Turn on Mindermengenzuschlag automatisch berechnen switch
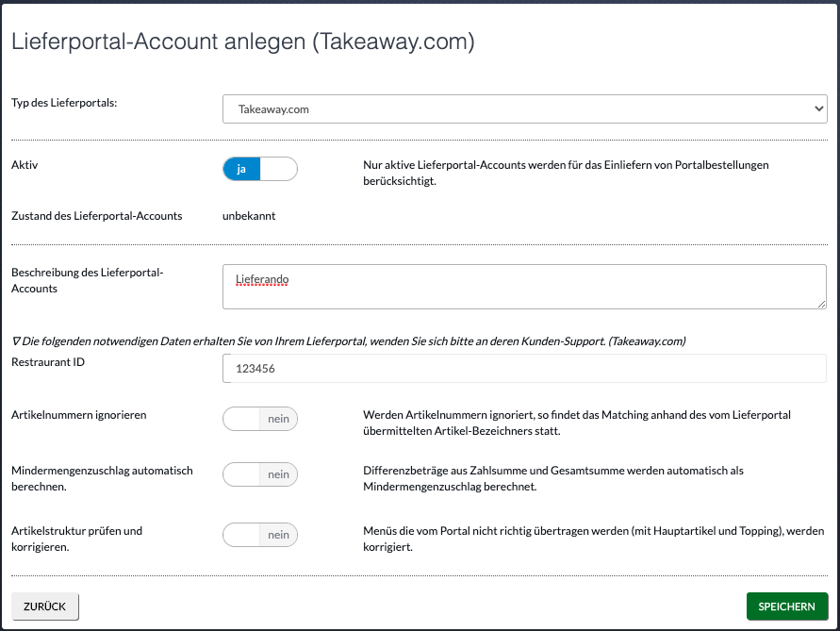The height and width of the screenshot is (631, 840). (x=260, y=474)
